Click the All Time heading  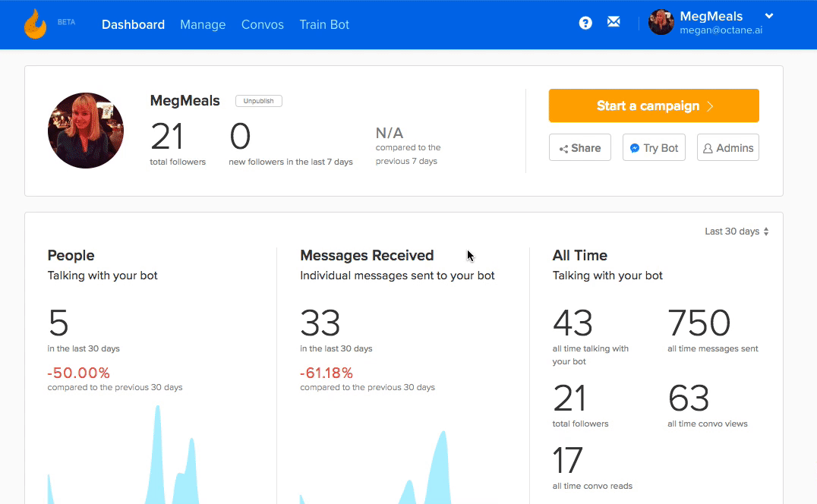click(x=580, y=255)
